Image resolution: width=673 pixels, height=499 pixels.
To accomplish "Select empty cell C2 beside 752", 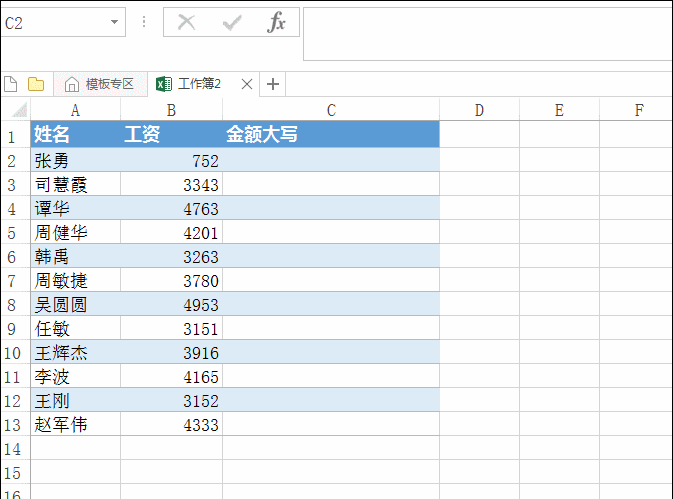I will (x=331, y=160).
